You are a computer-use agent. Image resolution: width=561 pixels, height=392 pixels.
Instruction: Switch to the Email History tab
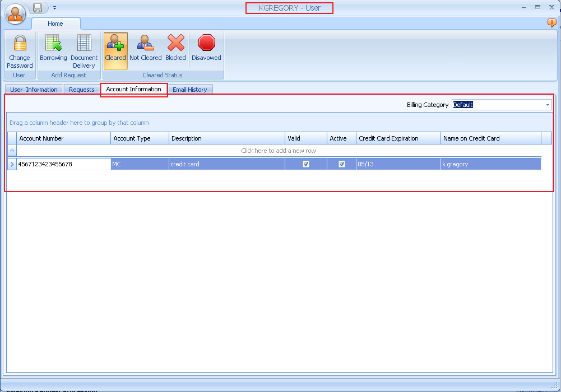pos(191,89)
